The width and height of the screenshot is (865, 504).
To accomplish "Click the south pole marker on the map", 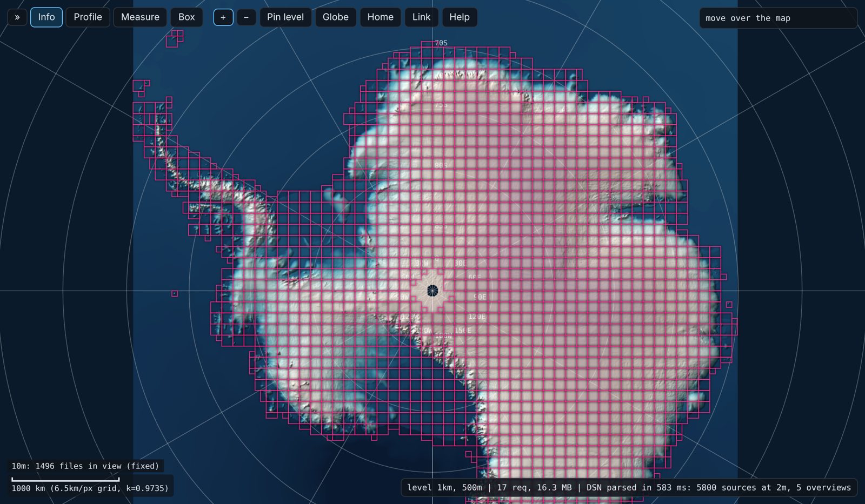I will (432, 291).
